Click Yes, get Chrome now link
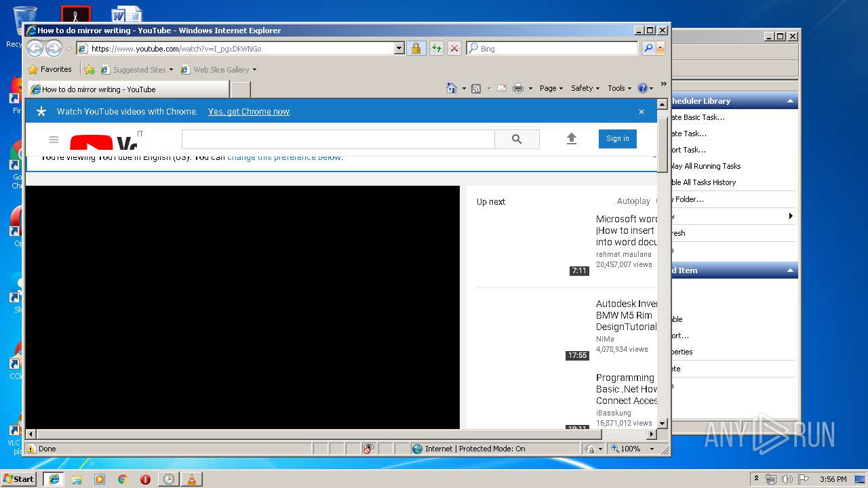This screenshot has height=488, width=868. click(249, 112)
